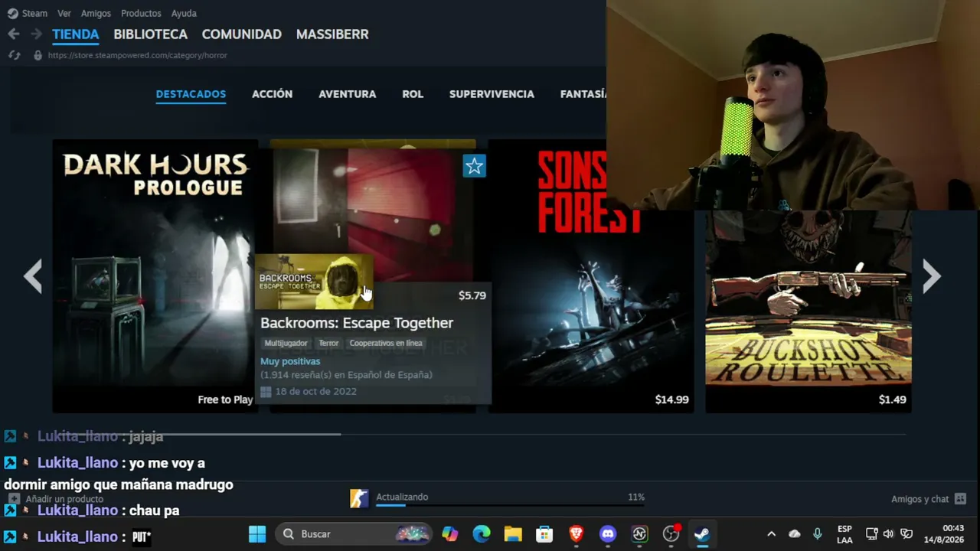Click the OneDrive cloud tray icon
Image resolution: width=980 pixels, height=551 pixels.
pyautogui.click(x=795, y=533)
